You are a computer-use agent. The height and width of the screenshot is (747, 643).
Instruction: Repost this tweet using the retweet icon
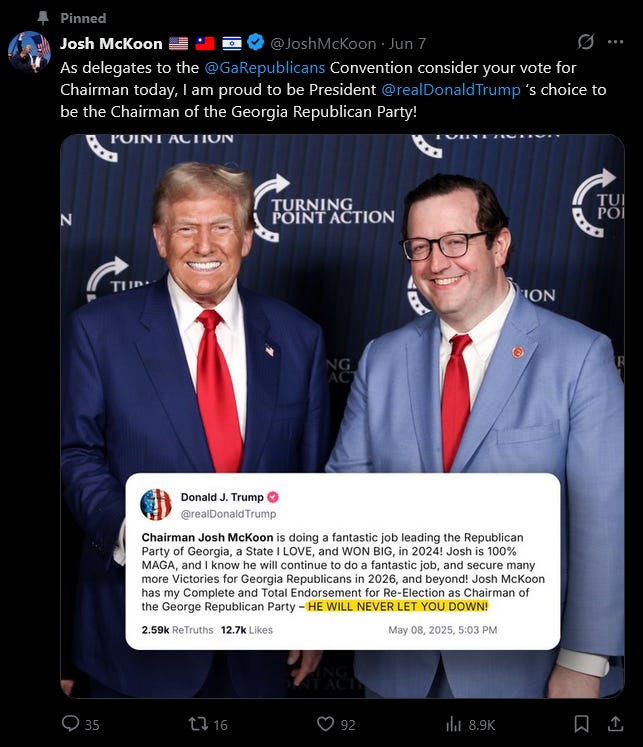[198, 724]
